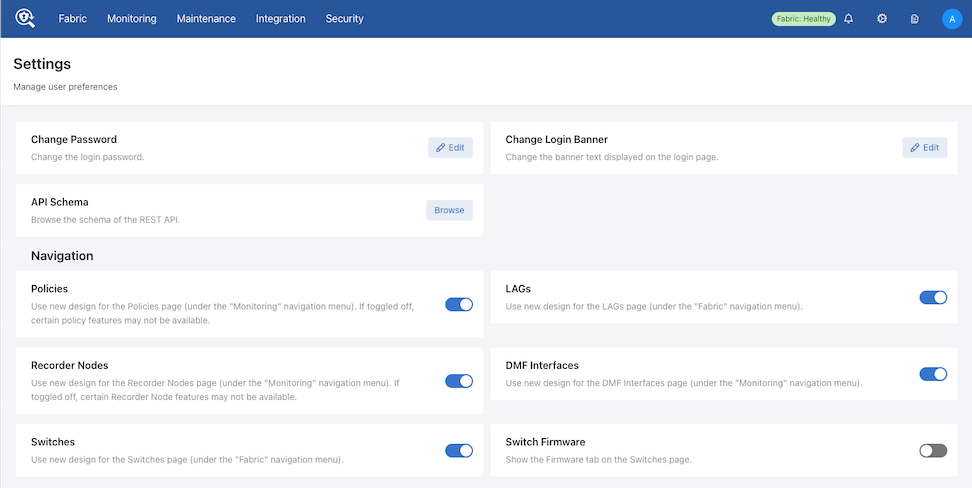972x488 pixels.
Task: Open the Fabric navigation menu
Action: coord(73,19)
